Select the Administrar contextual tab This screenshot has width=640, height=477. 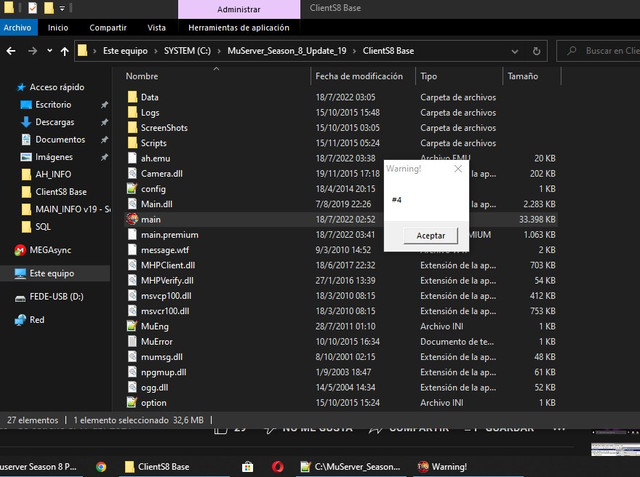(x=239, y=9)
